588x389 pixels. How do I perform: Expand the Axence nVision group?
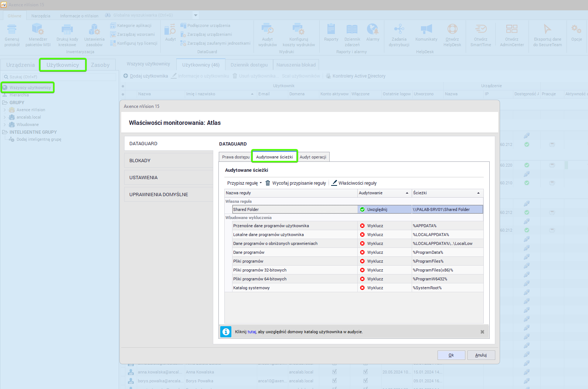click(x=4, y=110)
